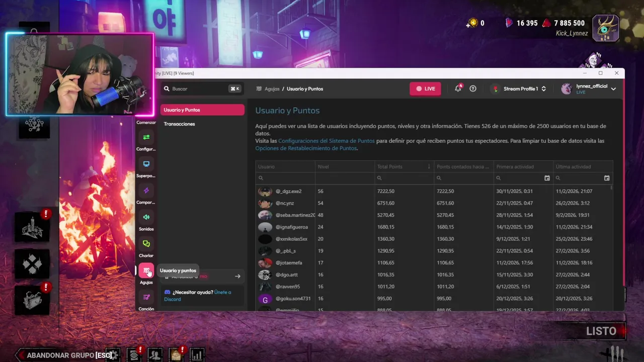Open the Sonidos speaker icon
Screen dimensions: 644x362
coord(146,217)
